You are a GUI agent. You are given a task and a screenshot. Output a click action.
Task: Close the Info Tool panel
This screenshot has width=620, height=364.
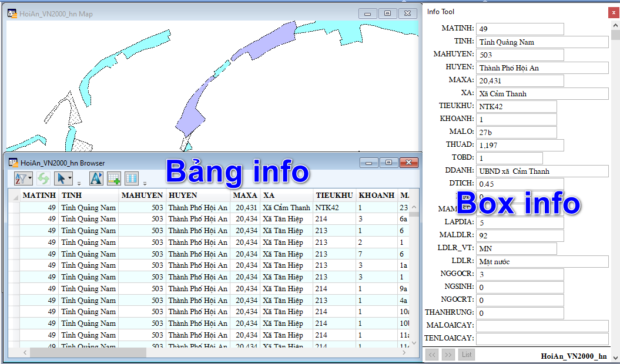pos(614,13)
